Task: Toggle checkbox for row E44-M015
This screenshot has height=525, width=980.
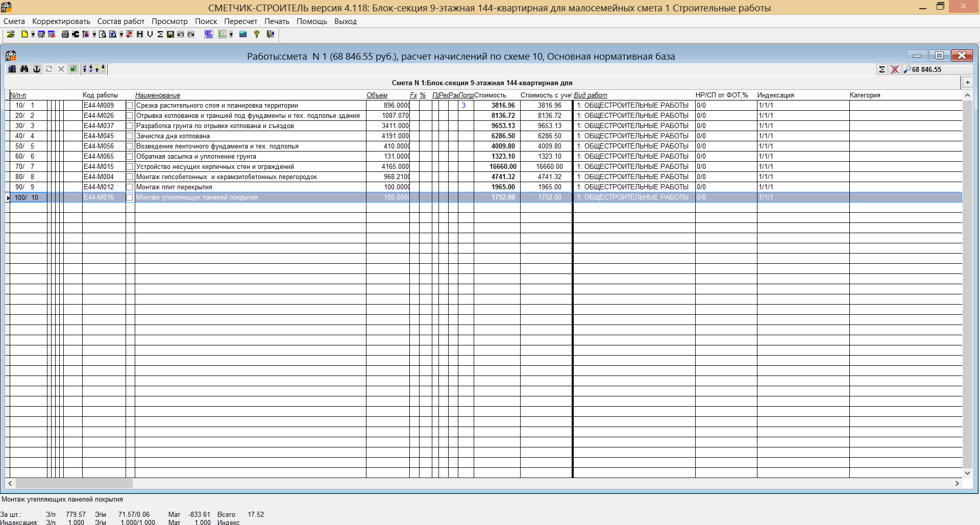Action: click(x=130, y=167)
